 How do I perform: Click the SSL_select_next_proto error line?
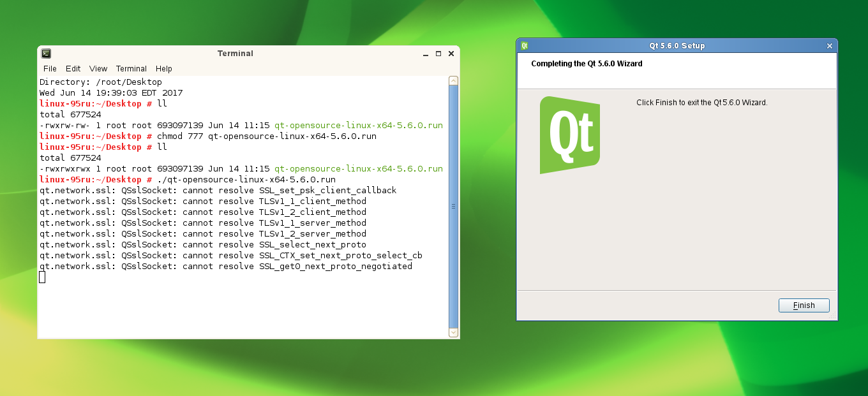tap(203, 245)
